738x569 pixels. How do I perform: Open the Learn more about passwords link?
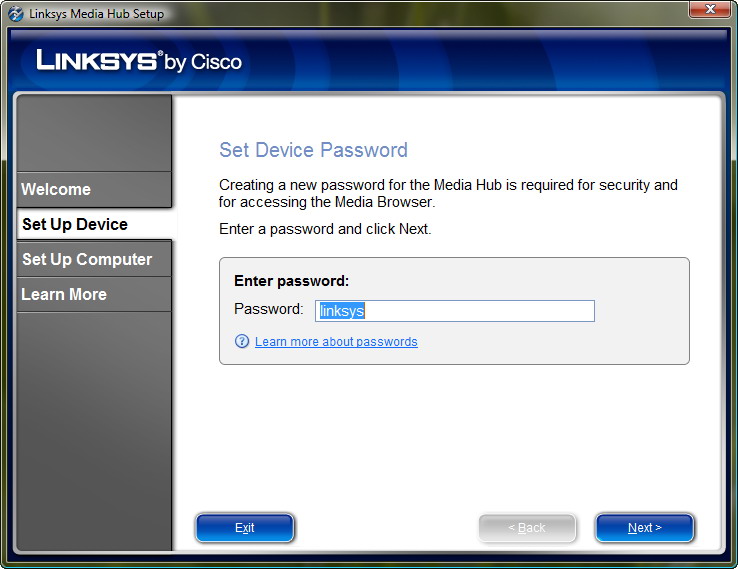click(336, 342)
